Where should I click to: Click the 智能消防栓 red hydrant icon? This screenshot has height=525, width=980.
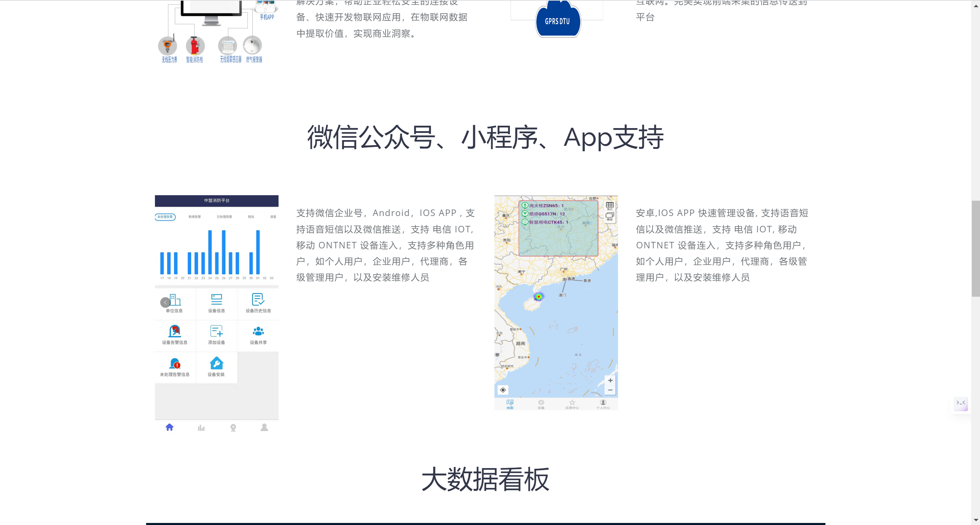(195, 46)
